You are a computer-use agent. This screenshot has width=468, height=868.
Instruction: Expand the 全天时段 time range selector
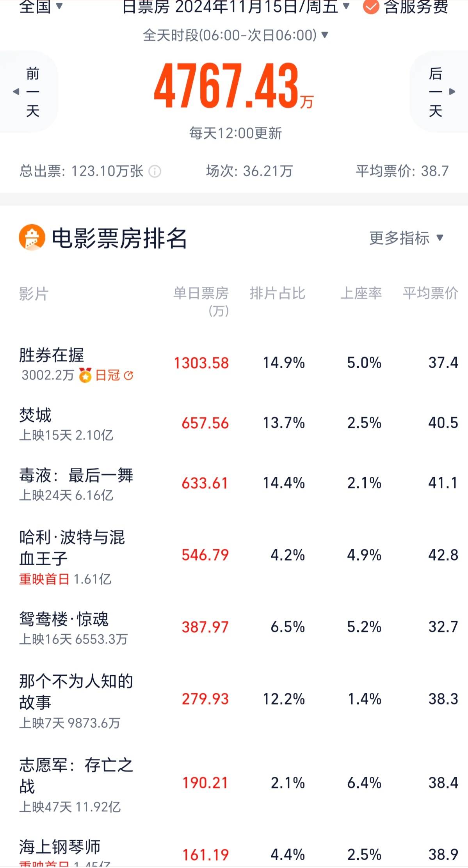click(x=235, y=36)
